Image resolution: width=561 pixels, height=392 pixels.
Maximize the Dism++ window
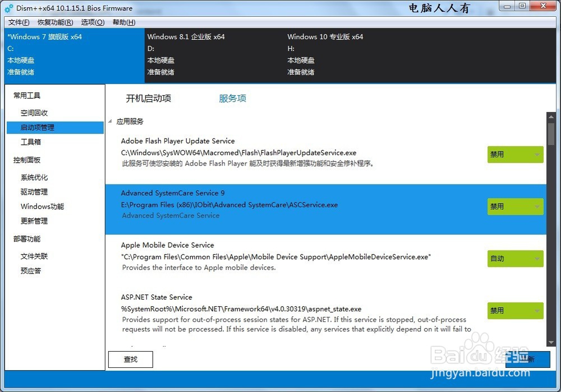(522, 6)
